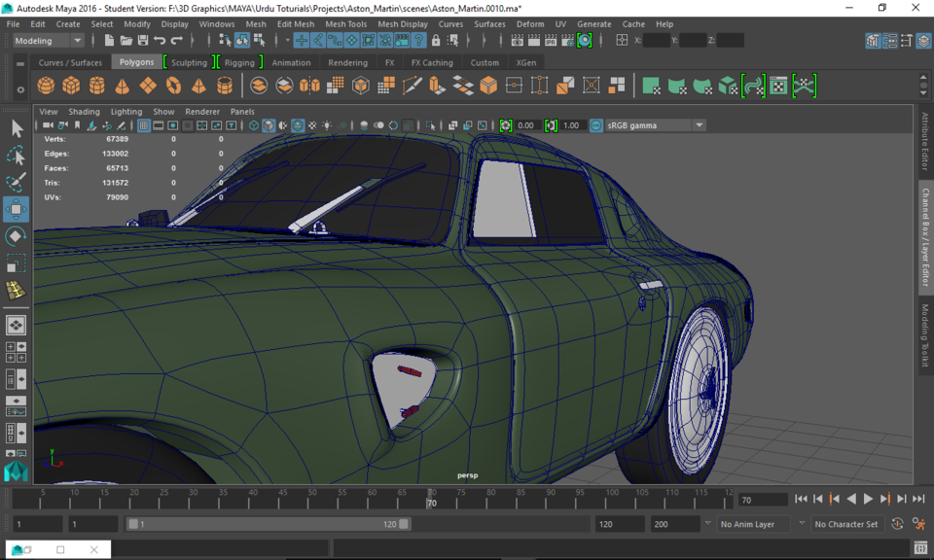The height and width of the screenshot is (560, 934).
Task: Enable the snap to grid magnet toggle
Action: coord(301,40)
